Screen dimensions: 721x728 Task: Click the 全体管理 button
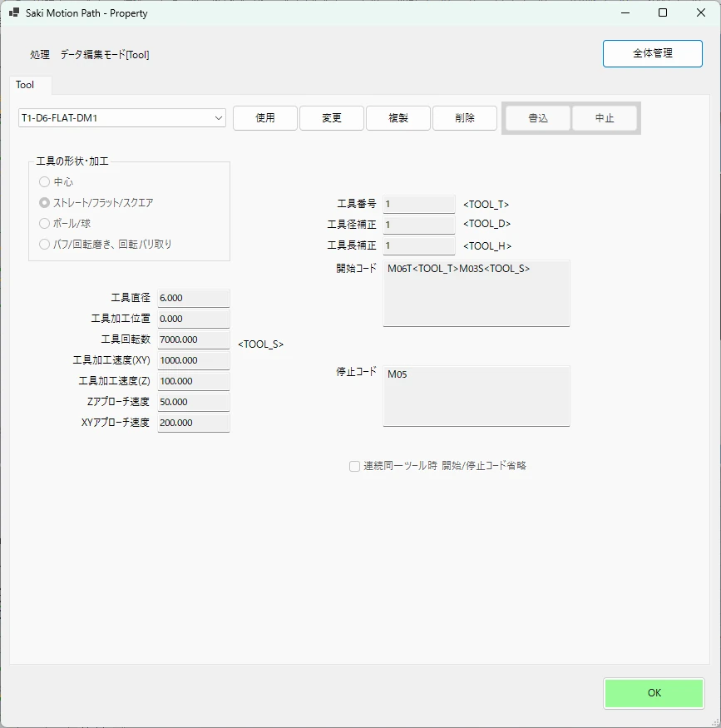pos(652,53)
